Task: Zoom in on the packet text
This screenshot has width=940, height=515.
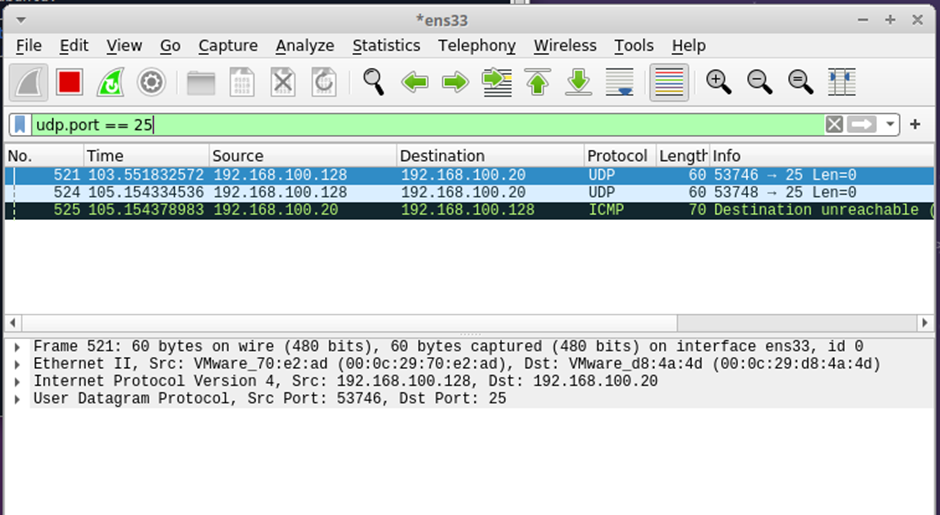Action: (718, 82)
